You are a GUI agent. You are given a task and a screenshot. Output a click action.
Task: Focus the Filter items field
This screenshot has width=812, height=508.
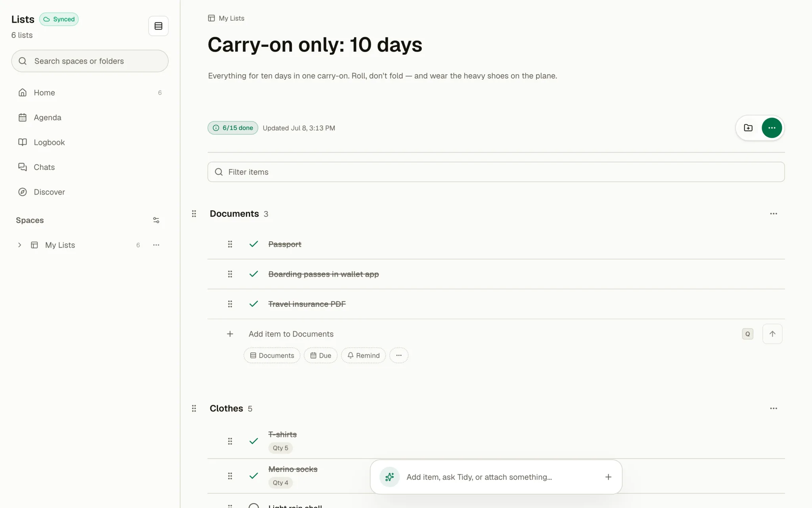click(x=496, y=172)
